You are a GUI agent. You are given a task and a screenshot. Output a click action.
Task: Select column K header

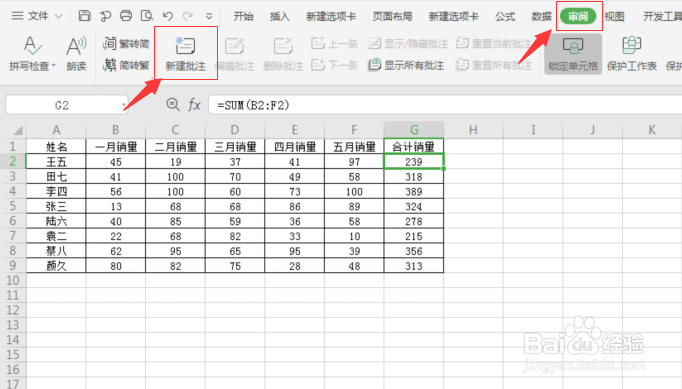pyautogui.click(x=652, y=130)
